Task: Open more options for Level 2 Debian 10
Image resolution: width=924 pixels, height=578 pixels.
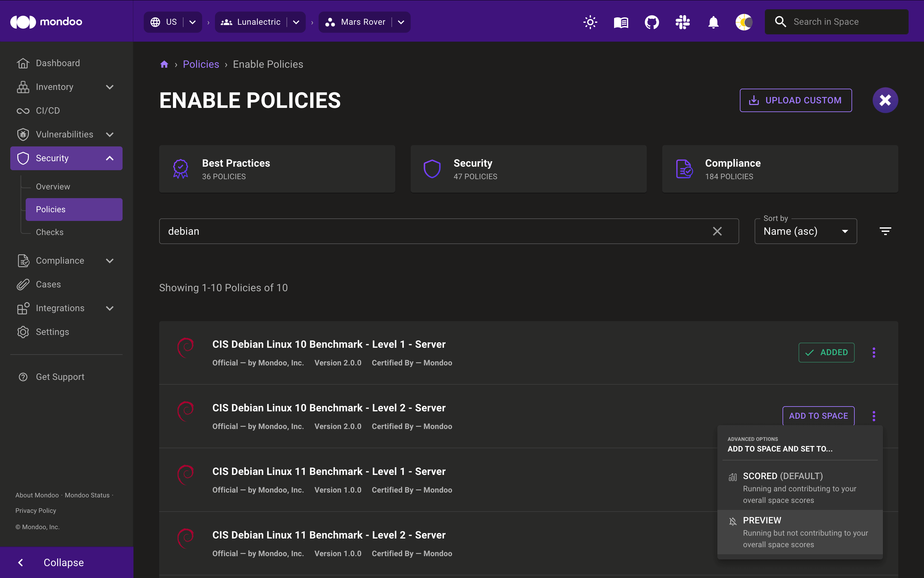Action: click(874, 416)
